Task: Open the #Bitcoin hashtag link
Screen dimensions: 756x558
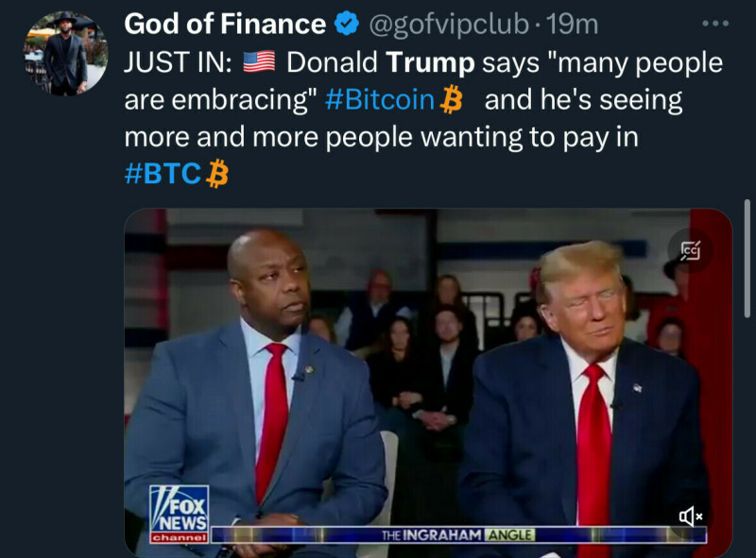Action: coord(379,100)
